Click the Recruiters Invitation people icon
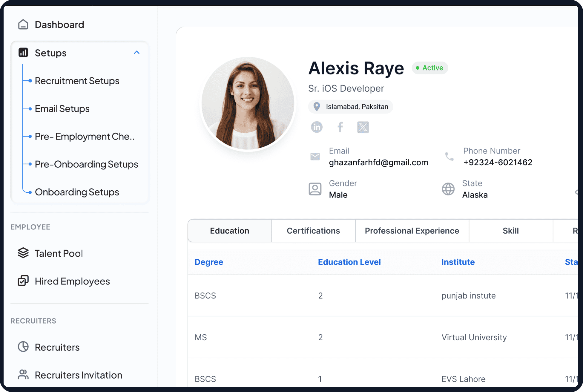The image size is (583, 392). (23, 375)
